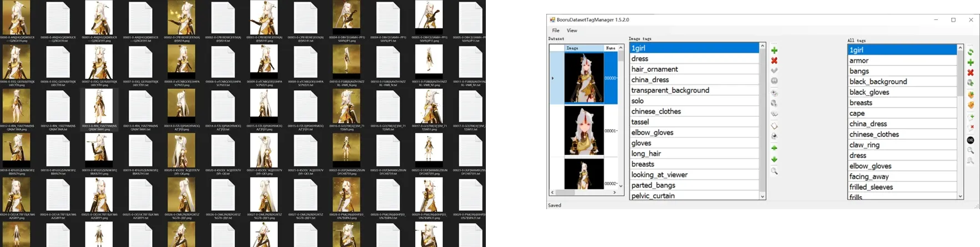Select parted_bangs in Image tags list
The image size is (980, 247).
[694, 185]
